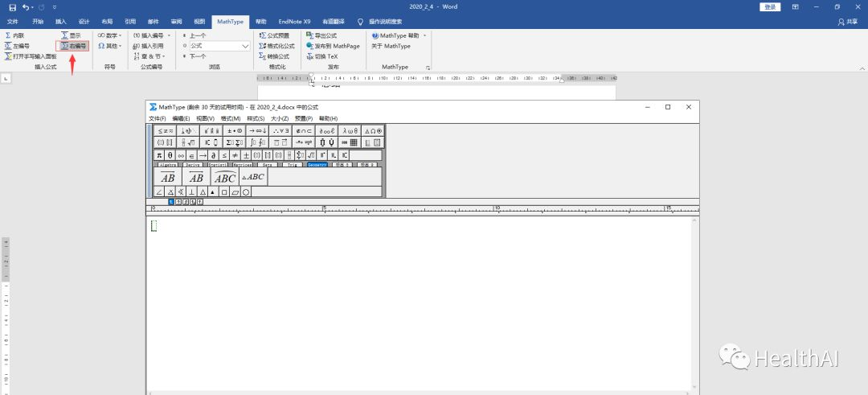
Task: Go to the next equation with 下一个
Action: (194, 56)
